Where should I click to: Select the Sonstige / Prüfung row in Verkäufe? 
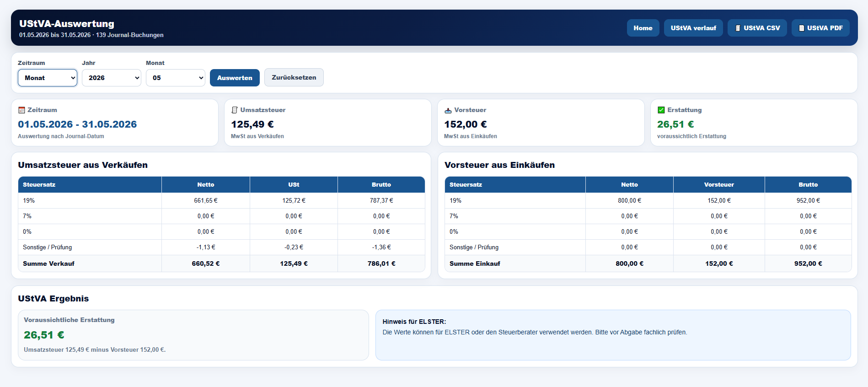coord(221,247)
